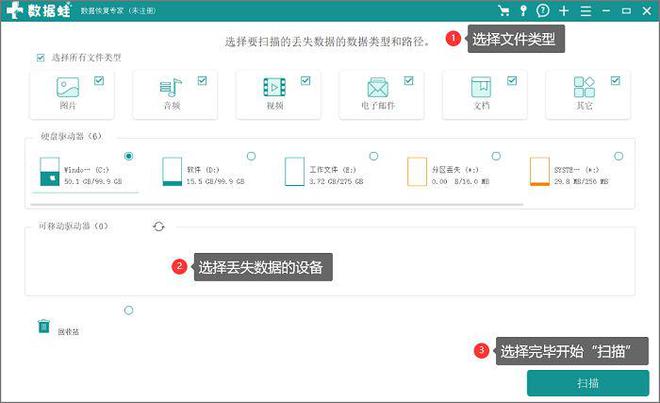Open the shopping cart purchase icon
660x403 pixels.
pos(504,11)
